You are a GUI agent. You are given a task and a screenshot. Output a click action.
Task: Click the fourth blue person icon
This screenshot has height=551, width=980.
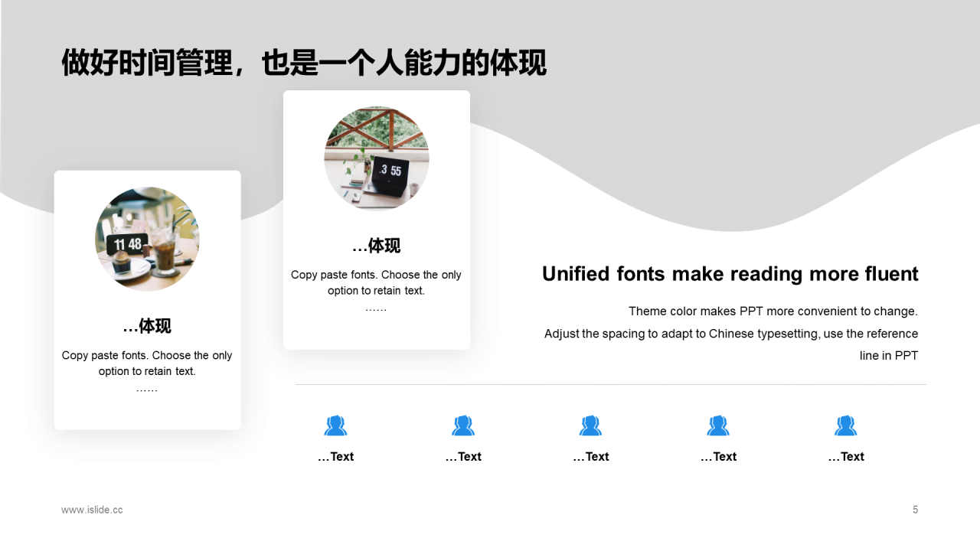[x=718, y=425]
